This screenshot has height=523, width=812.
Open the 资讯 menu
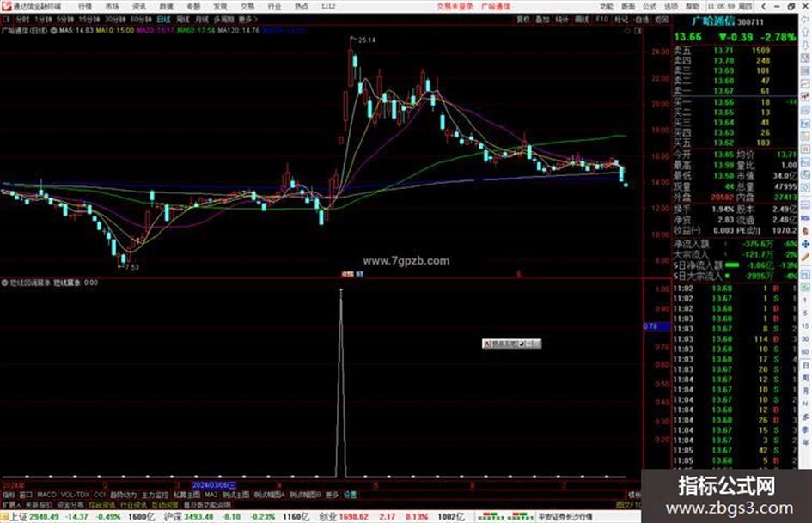click(139, 6)
